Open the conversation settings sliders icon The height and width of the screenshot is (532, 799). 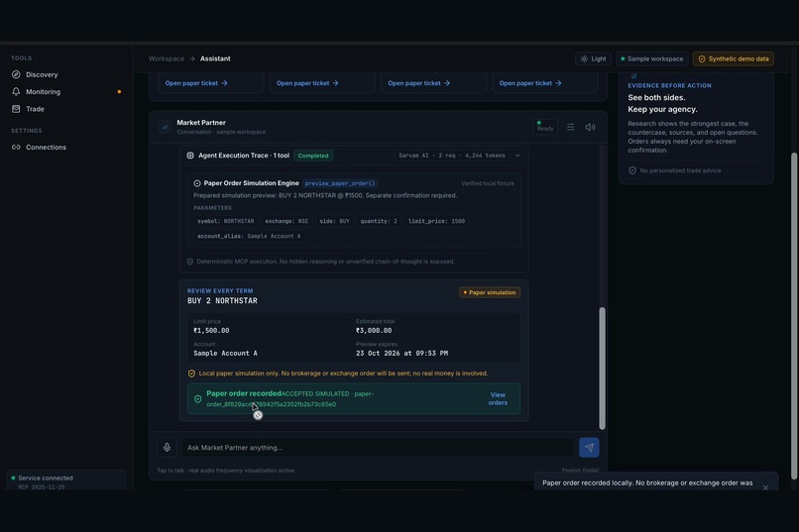[x=571, y=127]
